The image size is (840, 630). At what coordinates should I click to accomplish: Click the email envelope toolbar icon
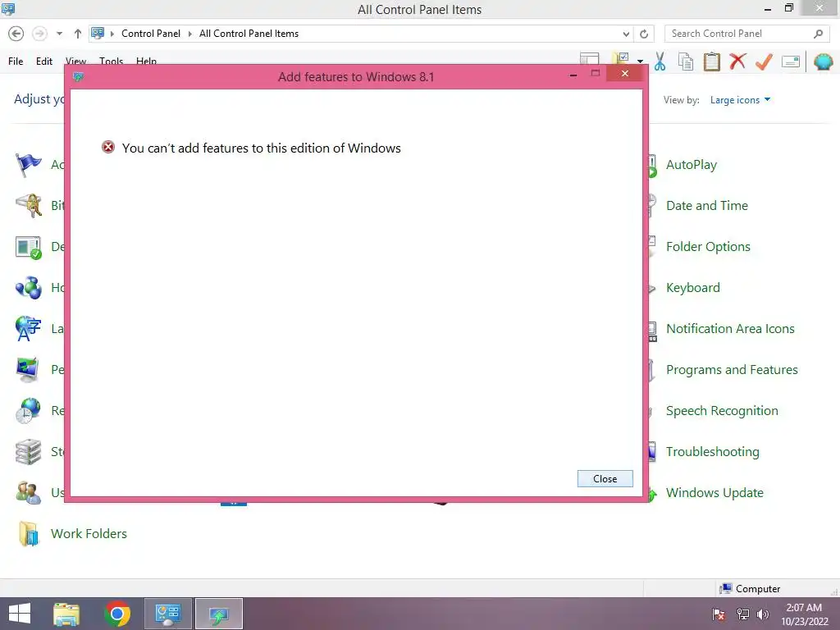(x=791, y=62)
